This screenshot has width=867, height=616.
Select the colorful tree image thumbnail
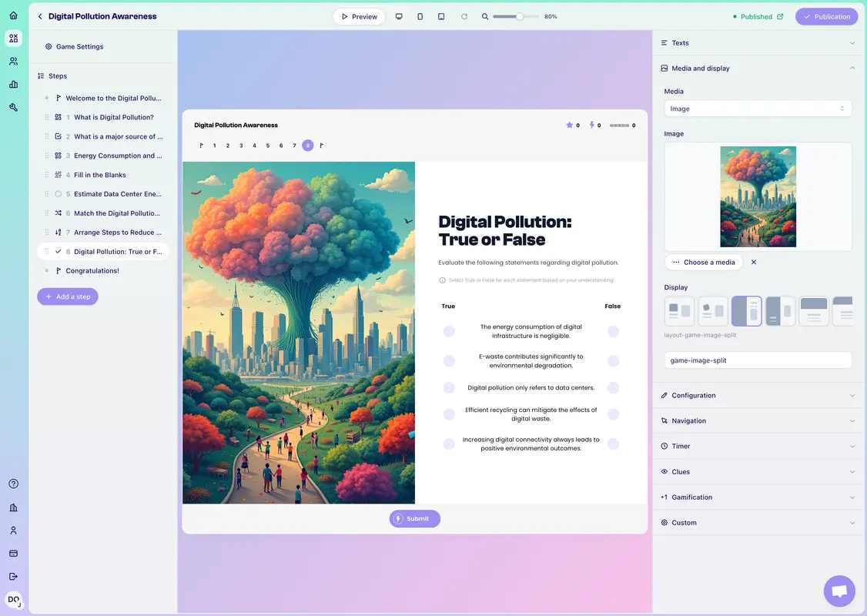click(758, 196)
